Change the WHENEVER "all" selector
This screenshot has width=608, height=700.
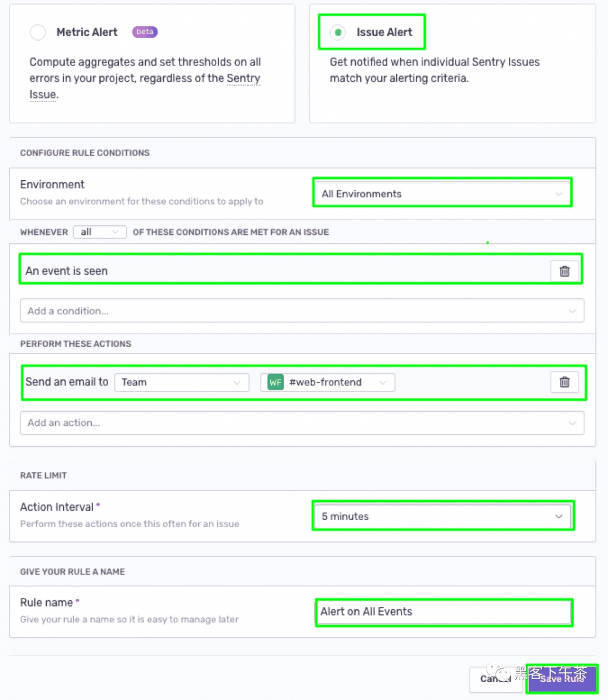100,232
